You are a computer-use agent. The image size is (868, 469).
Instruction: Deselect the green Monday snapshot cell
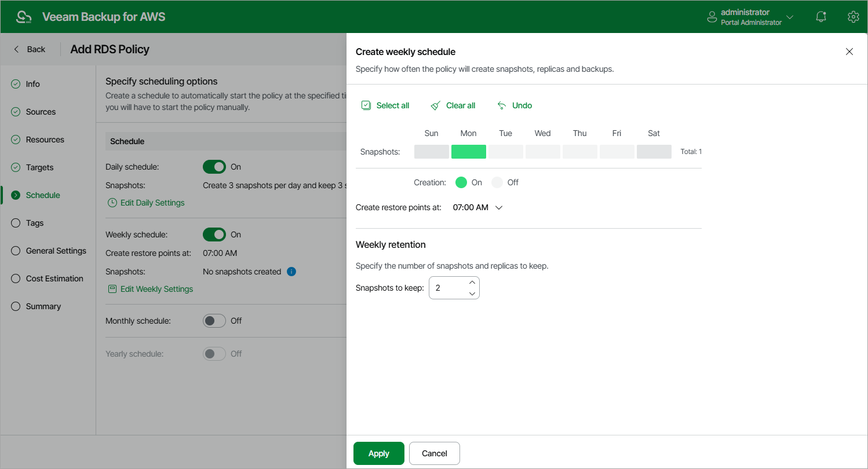469,152
